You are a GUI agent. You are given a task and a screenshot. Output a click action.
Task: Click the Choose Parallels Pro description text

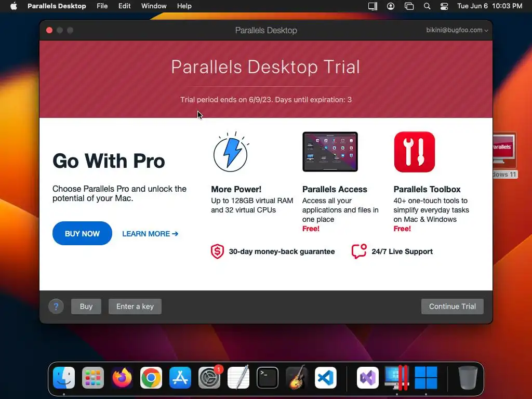(119, 193)
